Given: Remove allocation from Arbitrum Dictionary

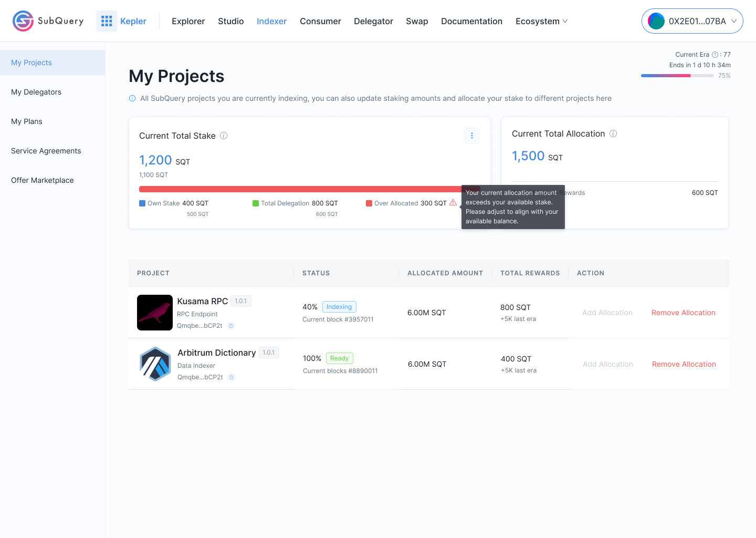Looking at the screenshot, I should [x=684, y=364].
